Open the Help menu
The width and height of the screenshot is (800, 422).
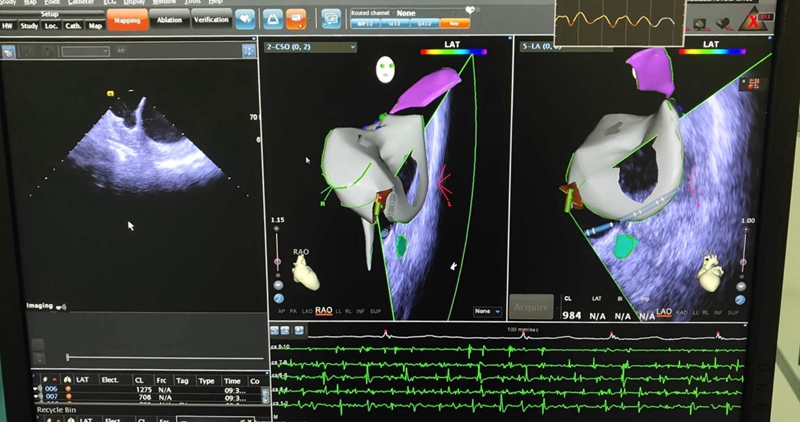(215, 2)
